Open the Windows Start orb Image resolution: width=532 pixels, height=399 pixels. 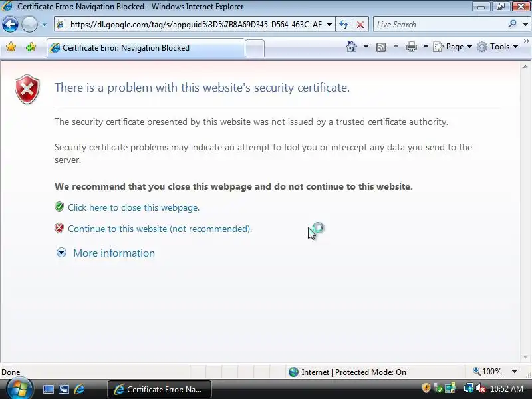[19, 388]
